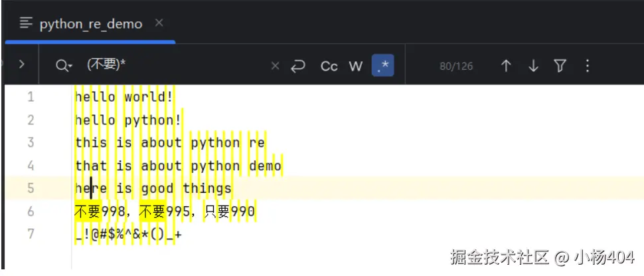Open the filter search results funnel
Image resolution: width=644 pixels, height=276 pixels.
pyautogui.click(x=560, y=65)
